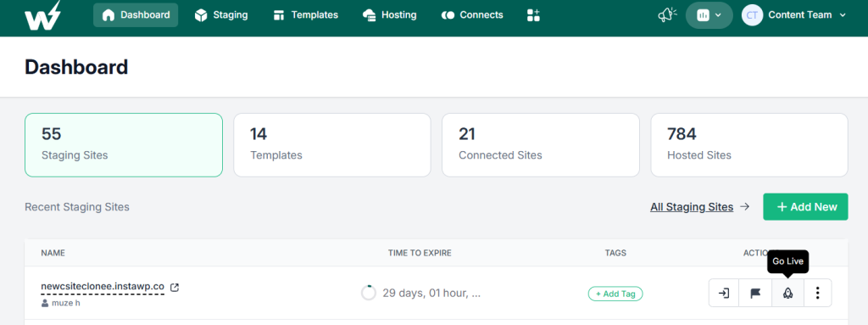Open newcsiteclonee.instawp.co site link
Viewport: 868px width, 325px height.
point(103,287)
